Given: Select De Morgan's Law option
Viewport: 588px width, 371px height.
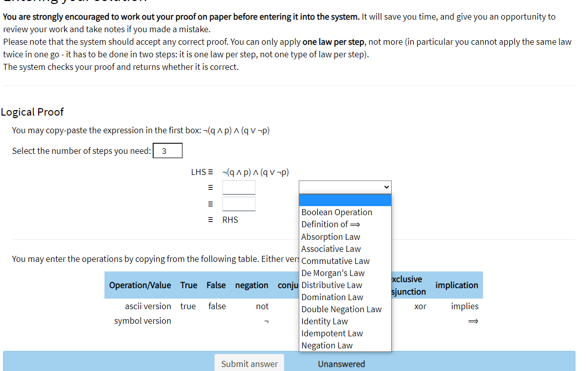Looking at the screenshot, I should 345,272.
